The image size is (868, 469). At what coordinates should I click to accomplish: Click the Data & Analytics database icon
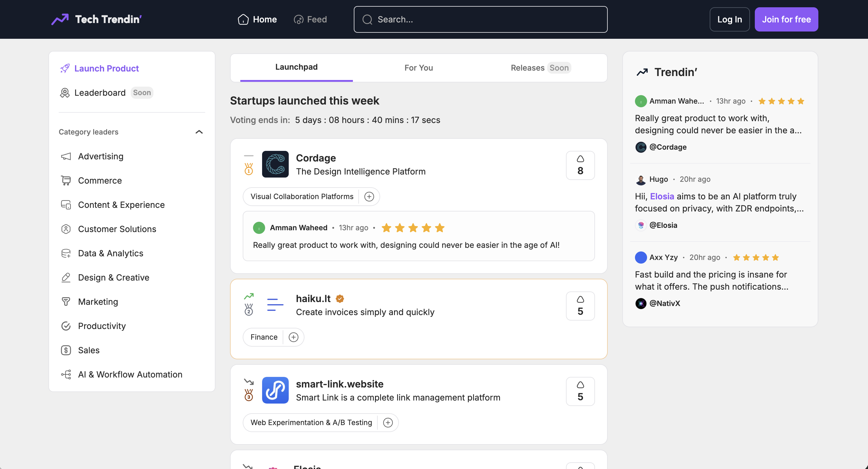pos(66,253)
